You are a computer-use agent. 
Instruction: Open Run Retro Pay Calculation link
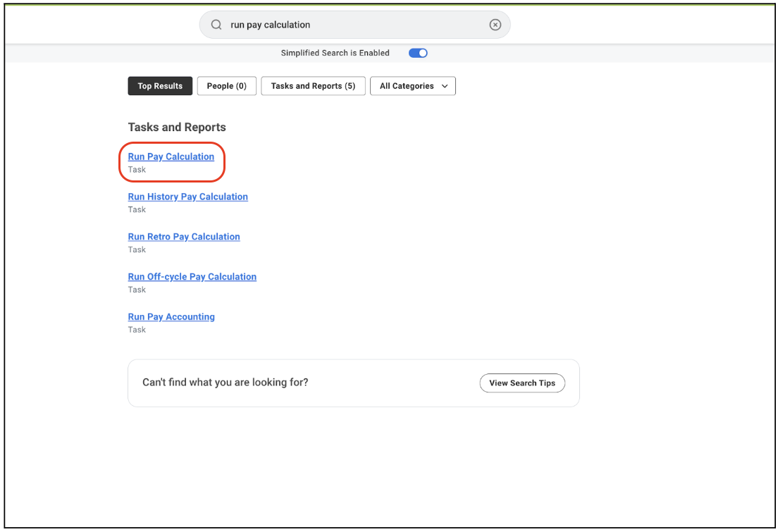pos(184,237)
